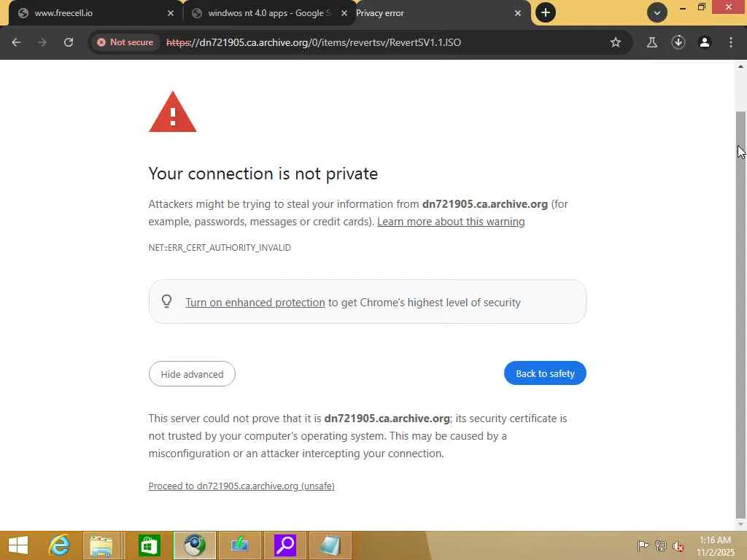
Task: Switch to www.freecell.io tab
Action: click(x=88, y=13)
